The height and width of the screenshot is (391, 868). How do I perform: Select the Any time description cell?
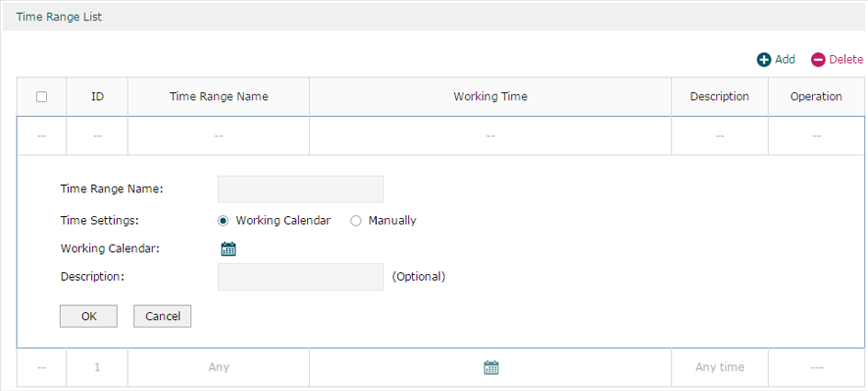tap(720, 367)
